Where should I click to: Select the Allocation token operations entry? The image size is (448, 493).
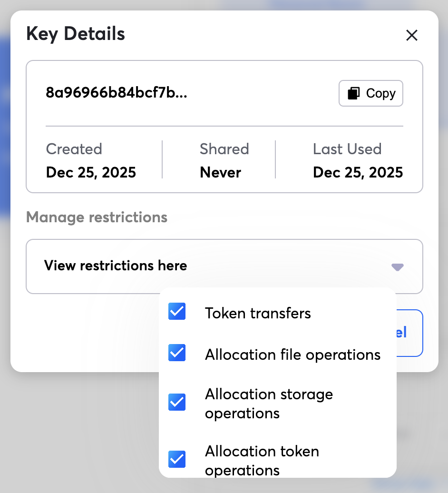pos(262,460)
